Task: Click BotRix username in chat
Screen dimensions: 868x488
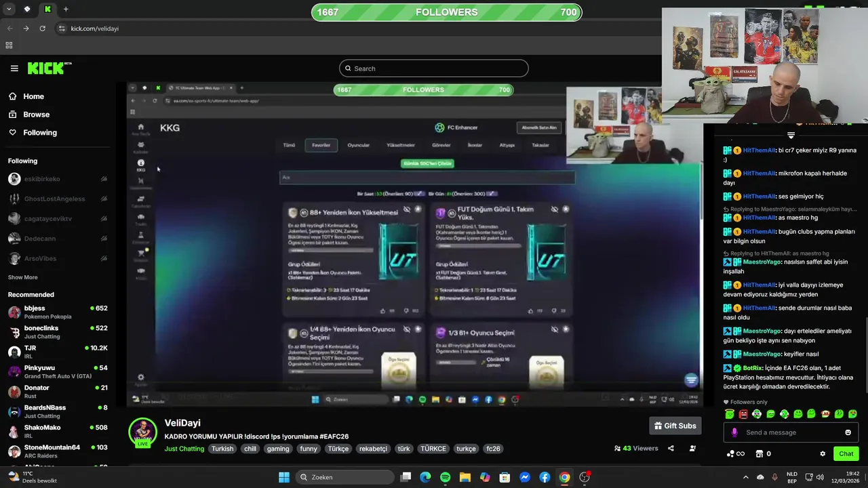Action: pos(752,368)
